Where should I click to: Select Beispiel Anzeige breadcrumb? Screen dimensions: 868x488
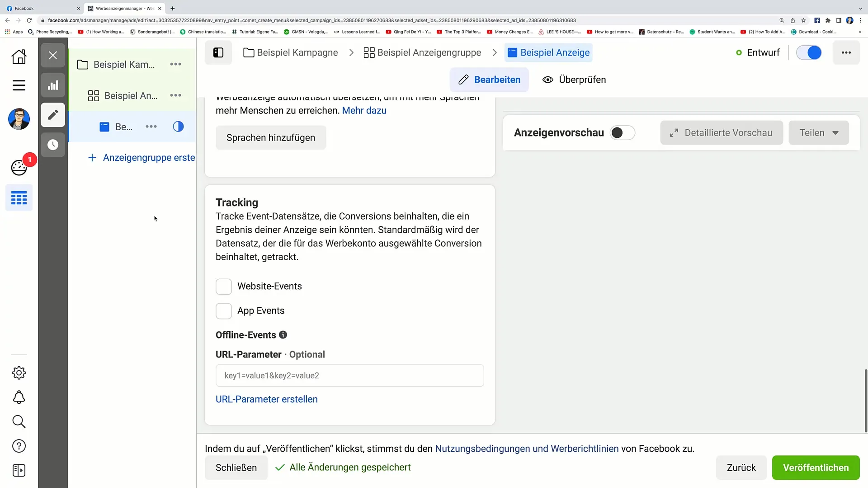pyautogui.click(x=548, y=52)
